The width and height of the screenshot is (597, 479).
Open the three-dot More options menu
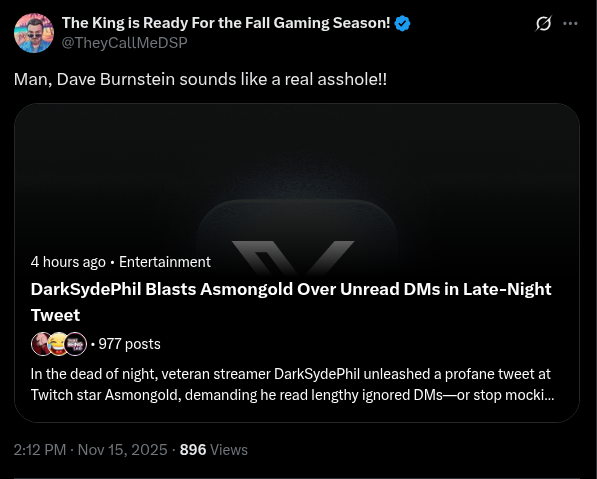[570, 24]
